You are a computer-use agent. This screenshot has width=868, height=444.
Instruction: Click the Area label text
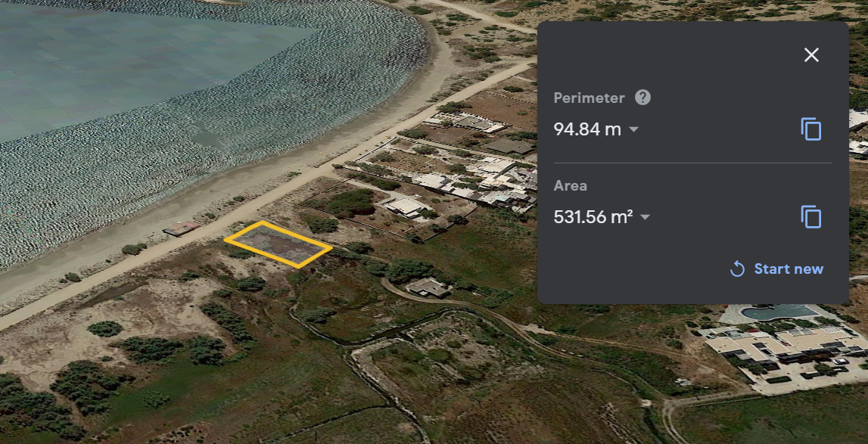tap(570, 185)
